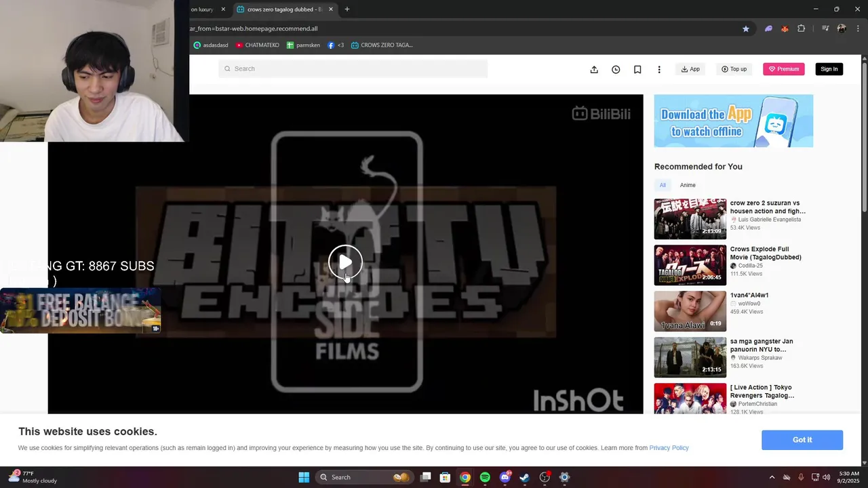The width and height of the screenshot is (868, 488).
Task: Open Chrome from the taskbar
Action: pos(465,477)
